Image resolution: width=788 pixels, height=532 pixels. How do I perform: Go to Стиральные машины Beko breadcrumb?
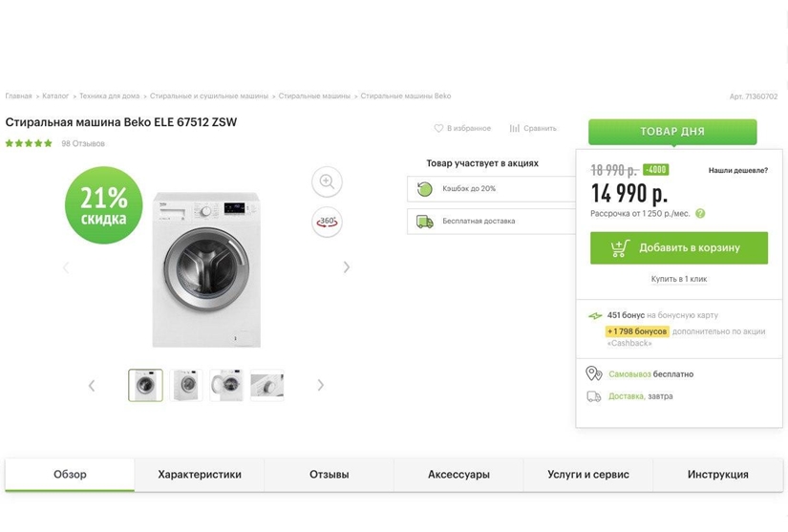pos(406,96)
